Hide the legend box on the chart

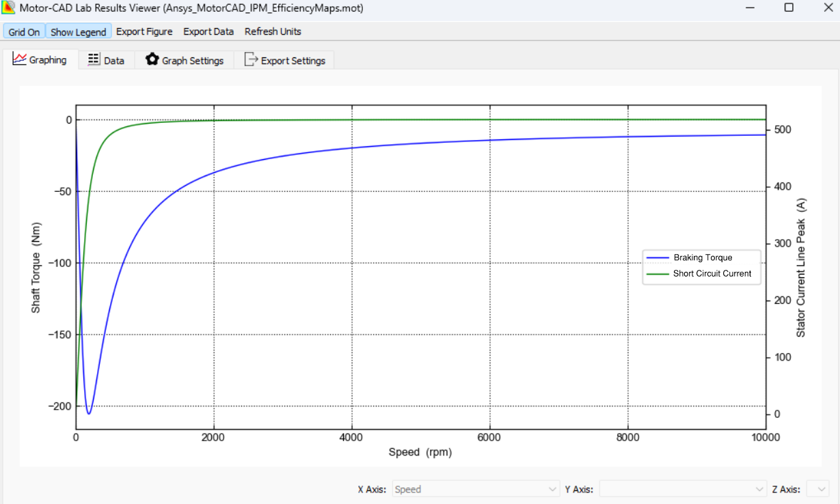point(77,31)
